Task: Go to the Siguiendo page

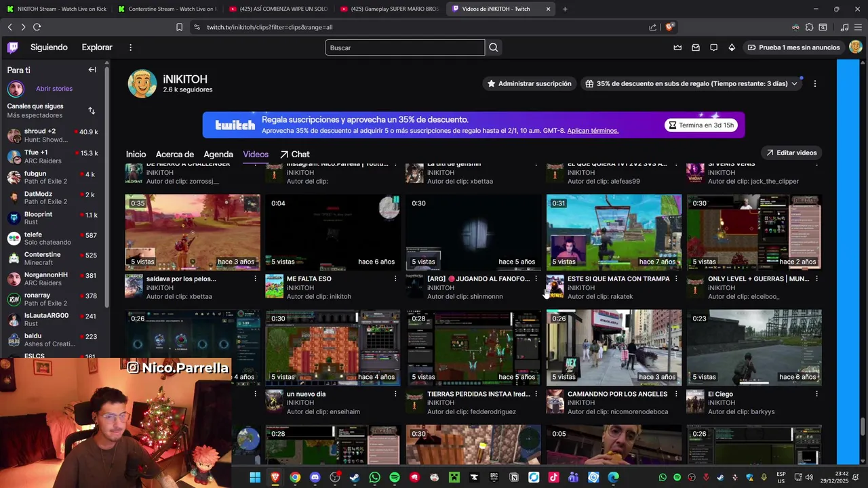Action: click(49, 47)
